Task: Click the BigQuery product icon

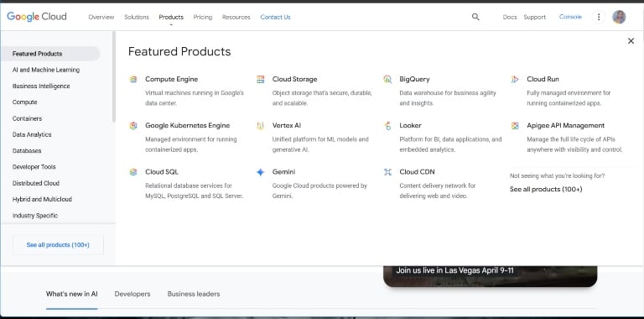Action: (387, 80)
